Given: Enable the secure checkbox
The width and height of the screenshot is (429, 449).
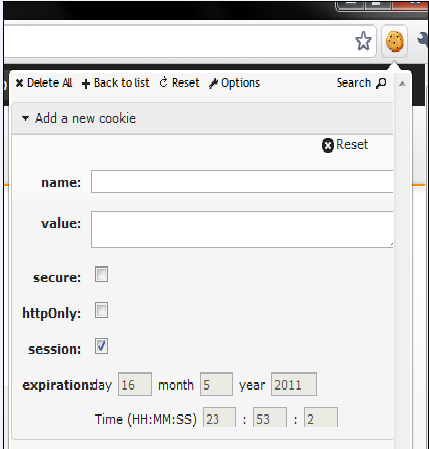Looking at the screenshot, I should tap(101, 274).
